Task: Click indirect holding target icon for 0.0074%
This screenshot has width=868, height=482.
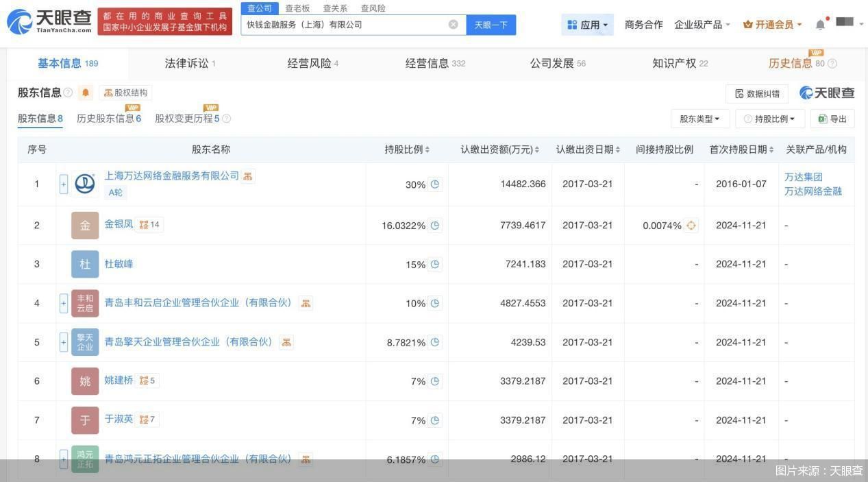Action: point(691,225)
